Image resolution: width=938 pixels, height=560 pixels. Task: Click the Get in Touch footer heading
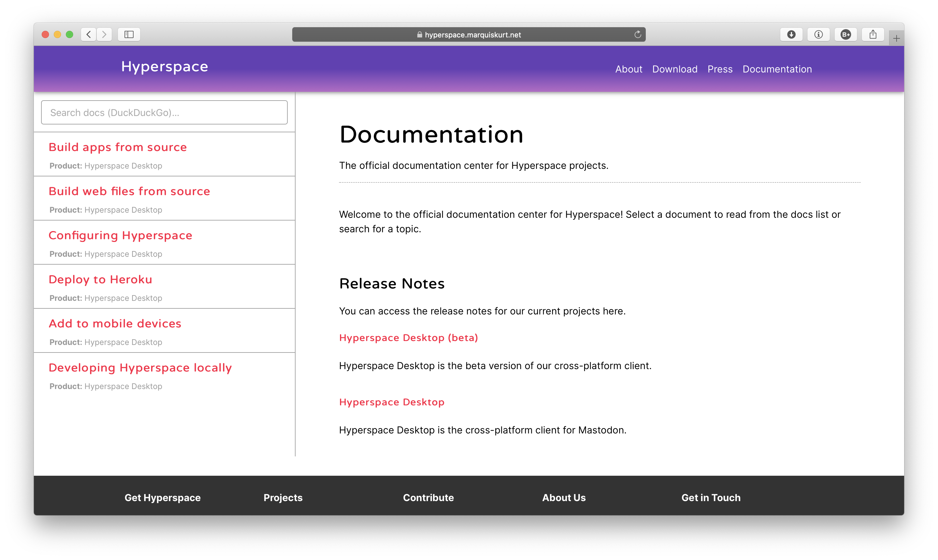point(711,498)
